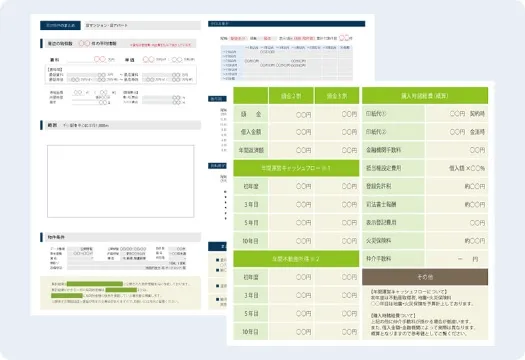Viewport: 525px width, 360px height.
Task: Click 5年目 under 年間運営キャッシュフロー
Action: [251, 222]
